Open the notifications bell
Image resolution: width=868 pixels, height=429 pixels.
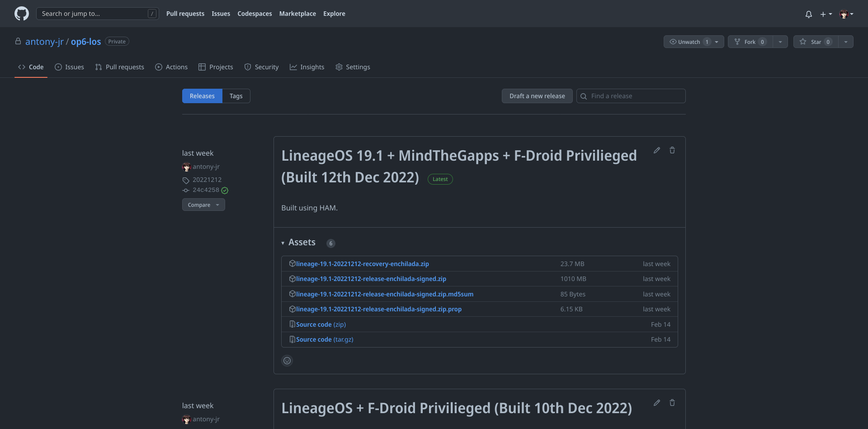(809, 14)
